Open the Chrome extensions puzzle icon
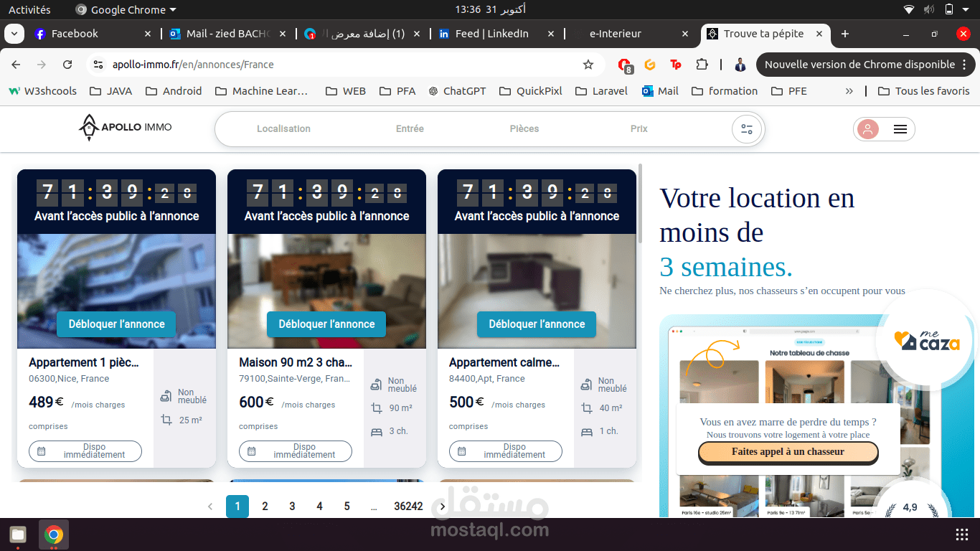Image resolution: width=980 pixels, height=551 pixels. pyautogui.click(x=702, y=65)
